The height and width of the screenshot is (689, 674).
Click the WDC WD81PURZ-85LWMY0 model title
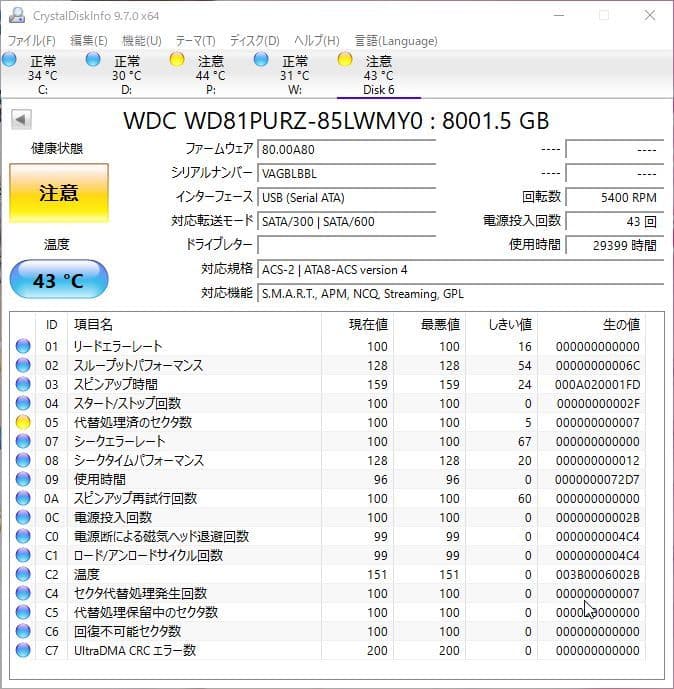[x=336, y=121]
